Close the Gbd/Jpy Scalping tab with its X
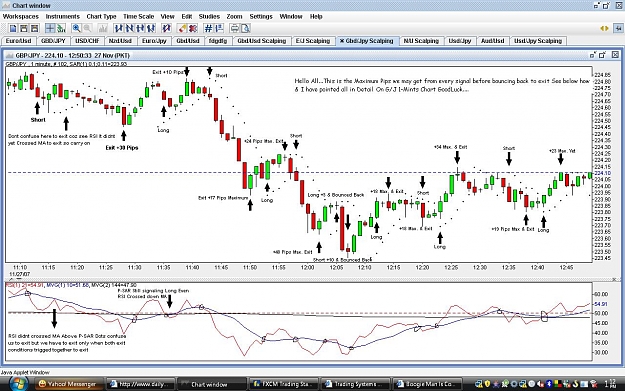Viewport: 625px width, 391px height. coord(342,41)
